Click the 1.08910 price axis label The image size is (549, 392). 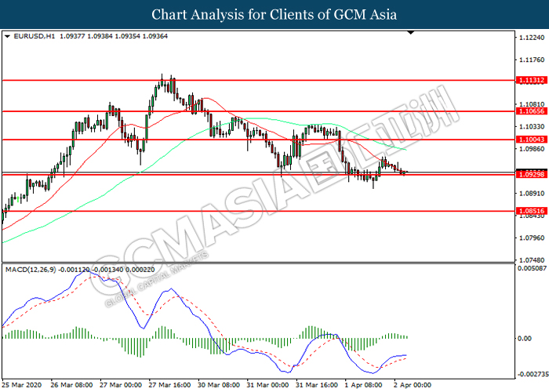[x=533, y=193]
